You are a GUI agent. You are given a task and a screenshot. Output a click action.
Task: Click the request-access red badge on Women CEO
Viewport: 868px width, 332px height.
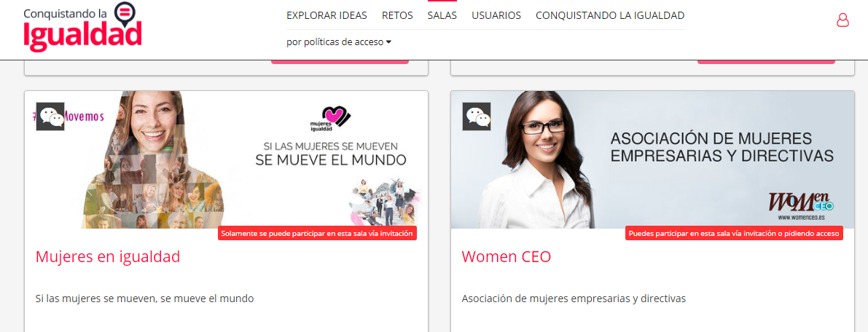pos(734,234)
